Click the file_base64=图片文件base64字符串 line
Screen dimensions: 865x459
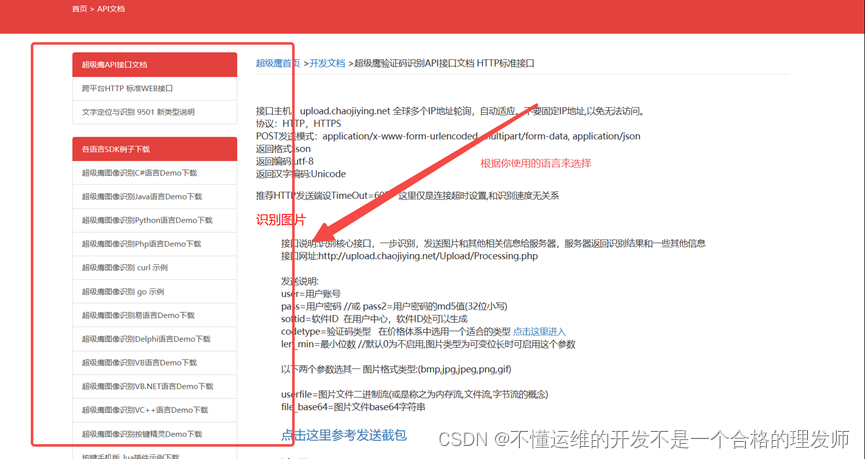[353, 407]
